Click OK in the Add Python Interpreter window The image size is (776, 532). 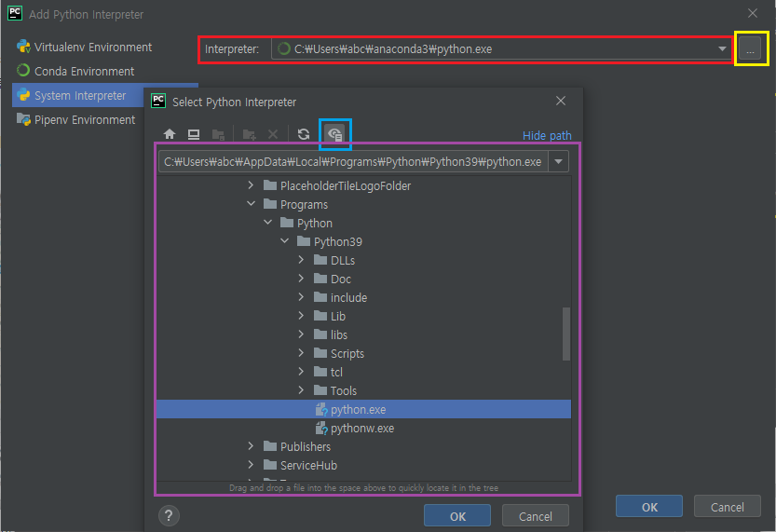tap(649, 507)
